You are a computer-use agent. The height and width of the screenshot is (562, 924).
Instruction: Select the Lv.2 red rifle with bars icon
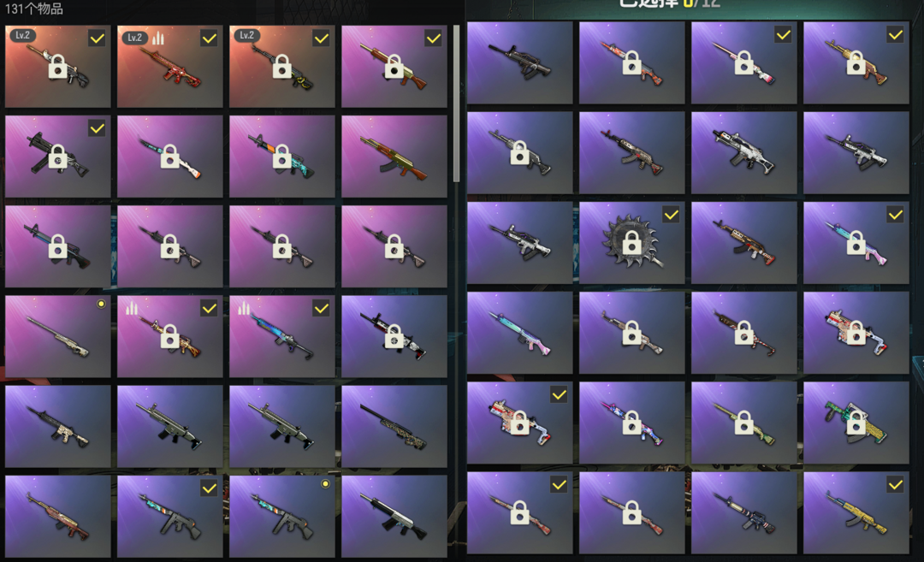click(169, 66)
